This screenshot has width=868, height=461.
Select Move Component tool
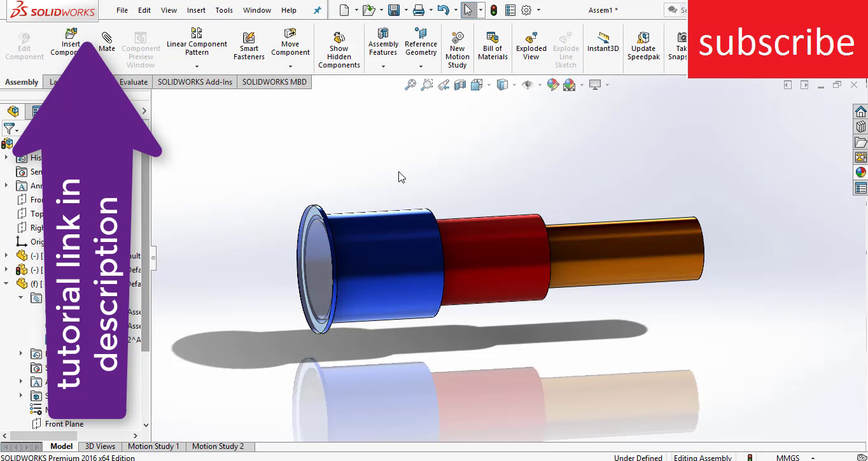[290, 42]
